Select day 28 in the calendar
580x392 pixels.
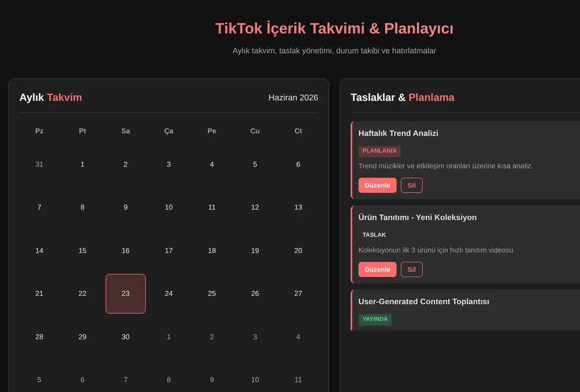point(39,337)
